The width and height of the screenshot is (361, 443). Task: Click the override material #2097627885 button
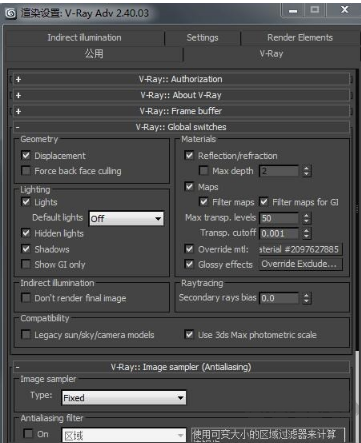300,249
